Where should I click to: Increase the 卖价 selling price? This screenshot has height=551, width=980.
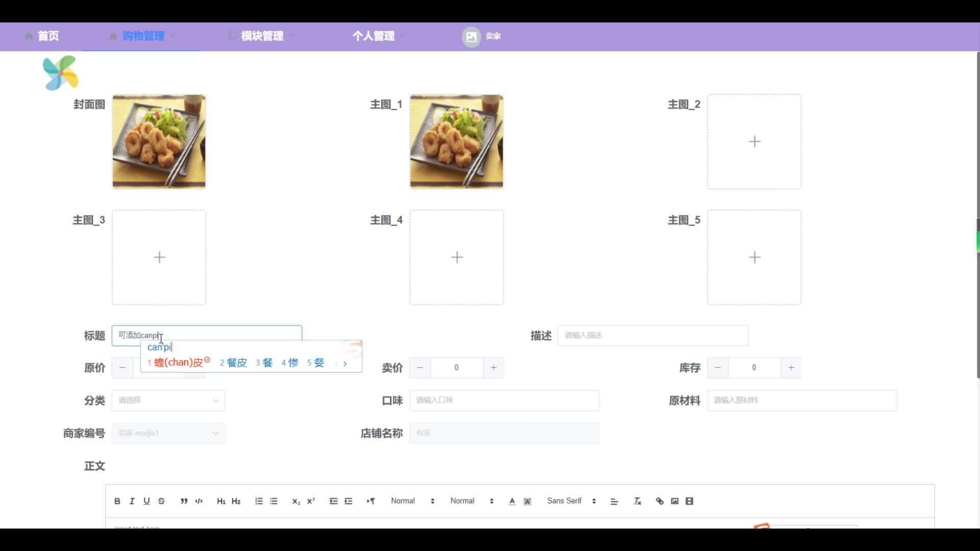(494, 368)
